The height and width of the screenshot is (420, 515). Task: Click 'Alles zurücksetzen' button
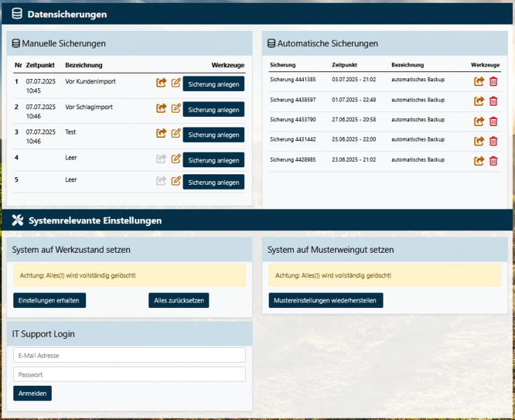[178, 300]
